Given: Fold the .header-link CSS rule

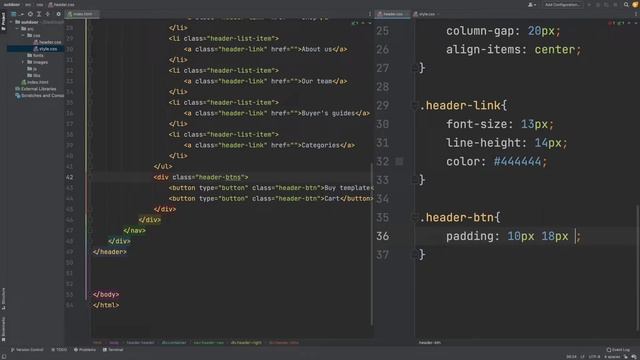Looking at the screenshot, I should (x=415, y=106).
